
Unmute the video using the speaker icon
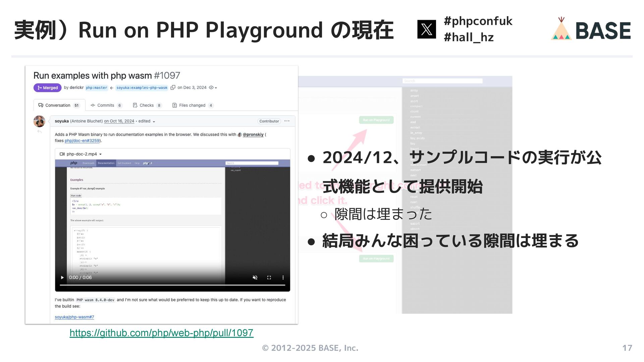click(255, 278)
